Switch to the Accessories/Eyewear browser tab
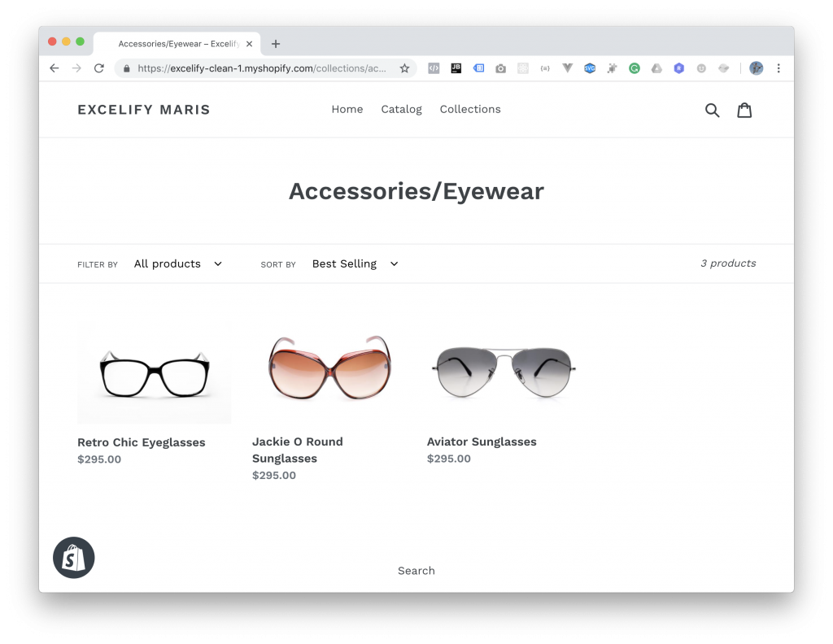Viewport: 833px width, 644px height. (x=173, y=44)
